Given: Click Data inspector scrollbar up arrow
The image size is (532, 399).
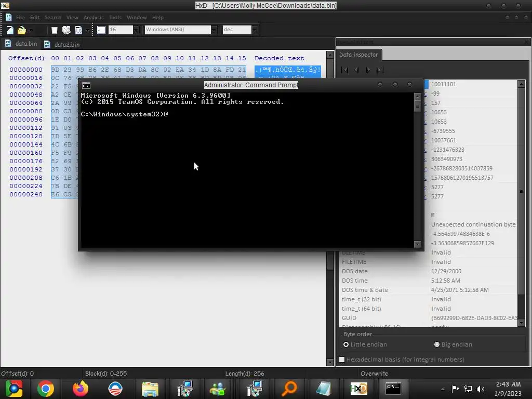Looking at the screenshot, I should tap(522, 84).
